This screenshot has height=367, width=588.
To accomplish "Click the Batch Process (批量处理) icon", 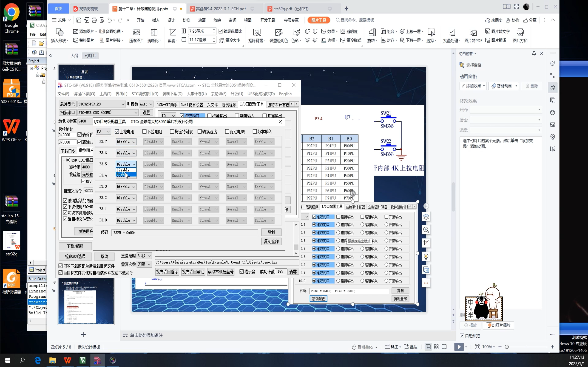I will [452, 32].
